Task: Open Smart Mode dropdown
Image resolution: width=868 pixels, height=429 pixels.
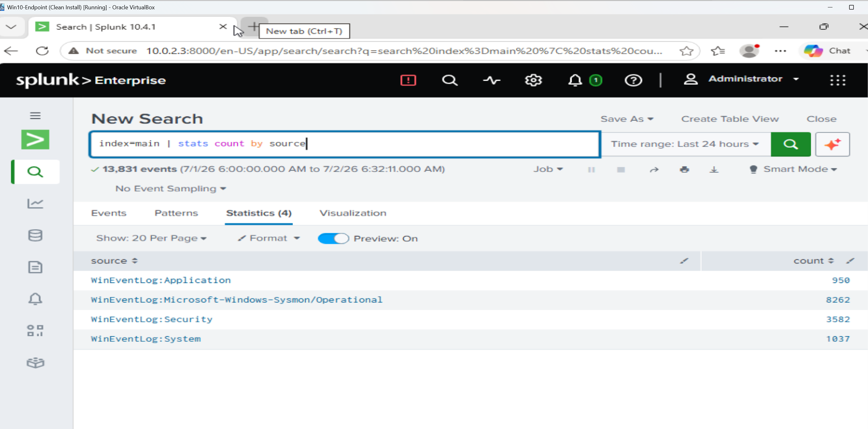Action: (x=793, y=169)
